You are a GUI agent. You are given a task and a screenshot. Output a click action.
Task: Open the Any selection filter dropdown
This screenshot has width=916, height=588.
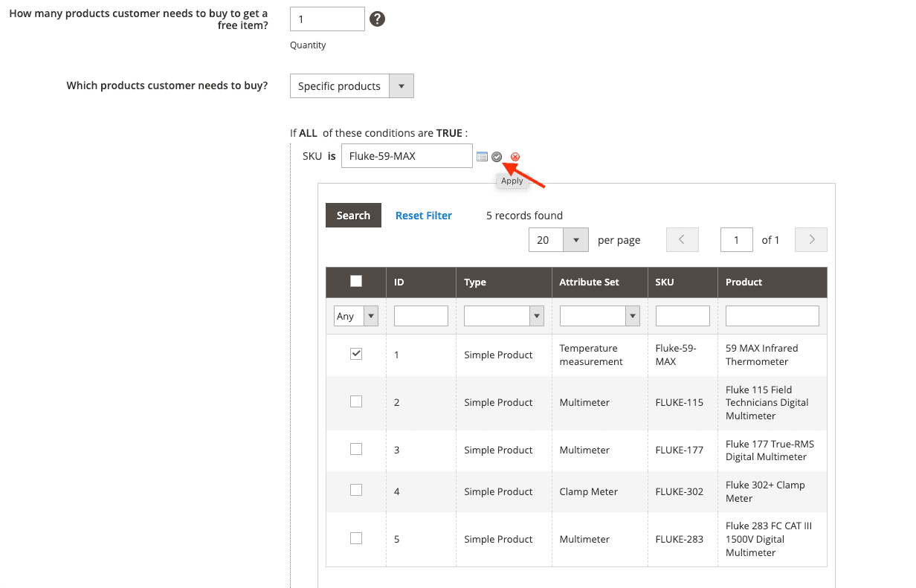(356, 316)
